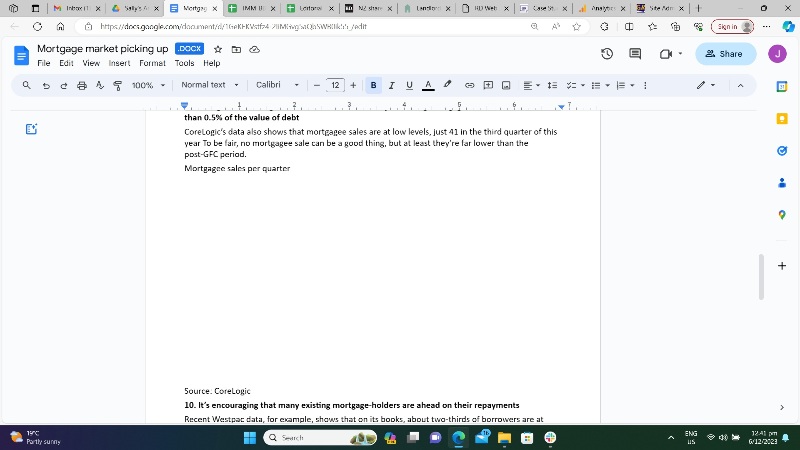800x450 pixels.
Task: Expand the Normal text style dropdown
Action: (209, 85)
